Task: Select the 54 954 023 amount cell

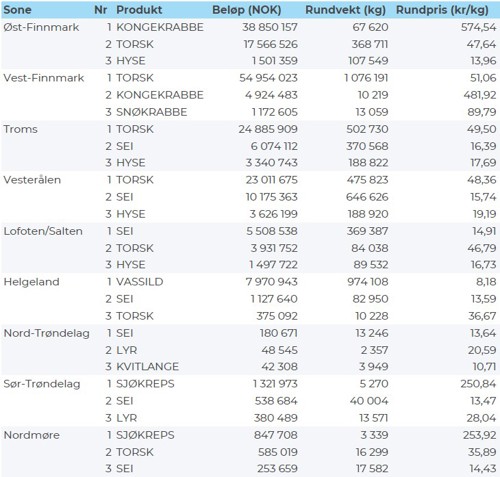Action: (x=268, y=78)
